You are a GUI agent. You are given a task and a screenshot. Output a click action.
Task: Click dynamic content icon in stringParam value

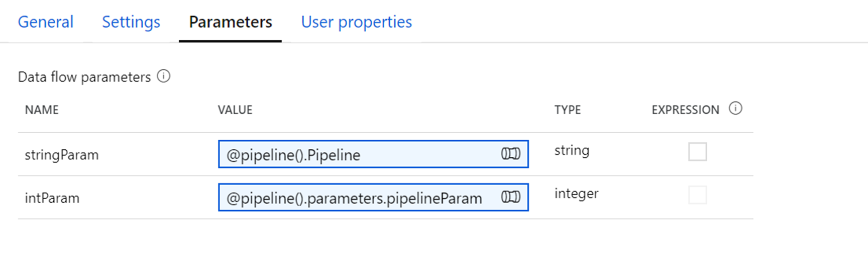pyautogui.click(x=510, y=154)
